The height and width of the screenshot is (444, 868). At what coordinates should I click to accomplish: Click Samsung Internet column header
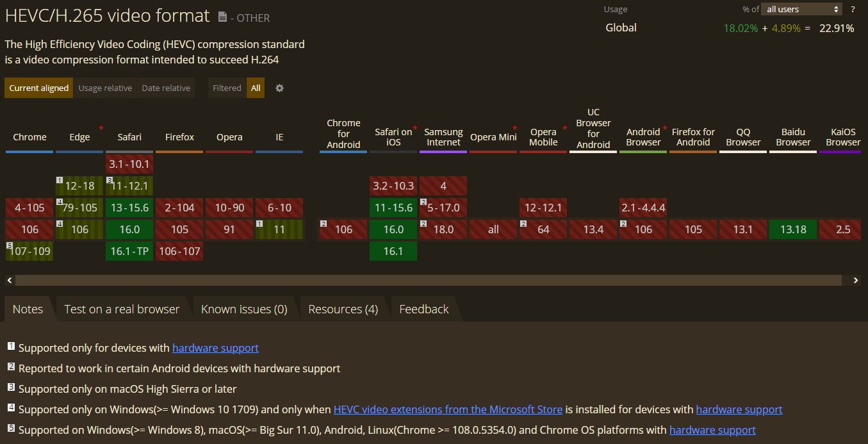click(x=443, y=137)
